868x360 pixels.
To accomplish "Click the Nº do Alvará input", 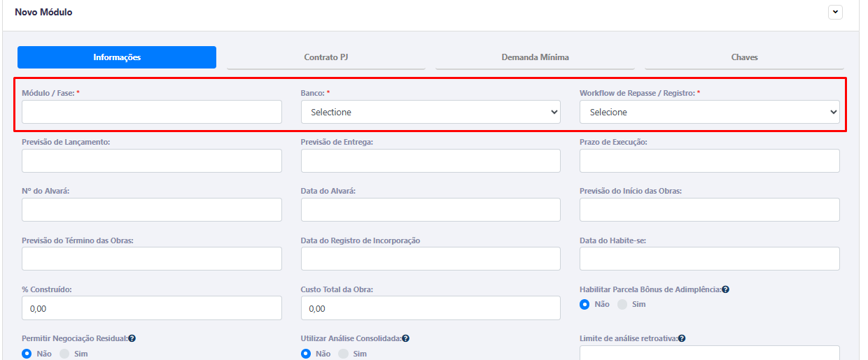I will (152, 210).
